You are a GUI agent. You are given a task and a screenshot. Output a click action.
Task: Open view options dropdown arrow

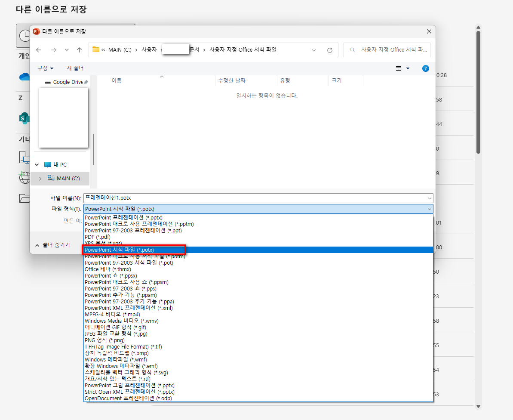408,68
